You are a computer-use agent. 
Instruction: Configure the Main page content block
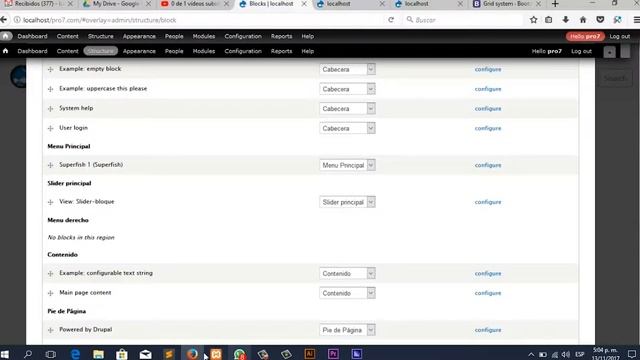[x=488, y=293]
